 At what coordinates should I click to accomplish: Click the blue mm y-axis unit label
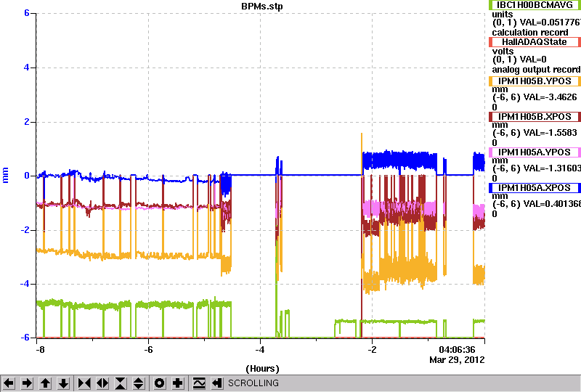(5, 175)
